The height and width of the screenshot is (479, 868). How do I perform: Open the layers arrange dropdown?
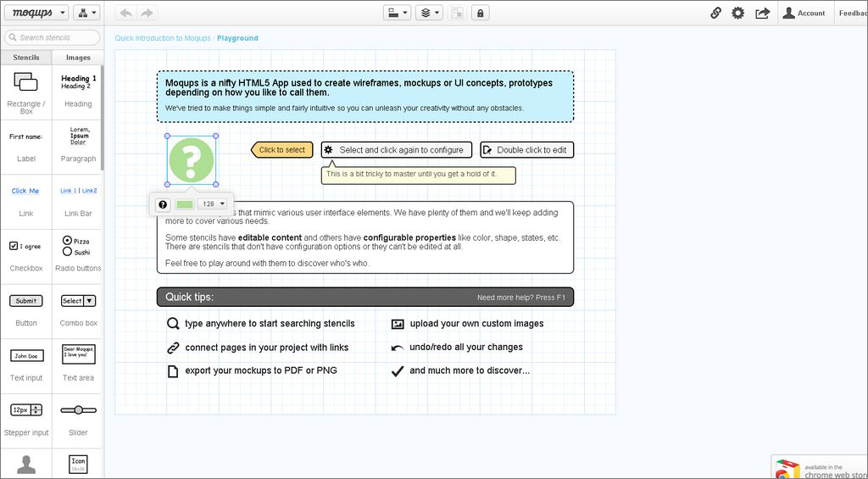pos(429,13)
